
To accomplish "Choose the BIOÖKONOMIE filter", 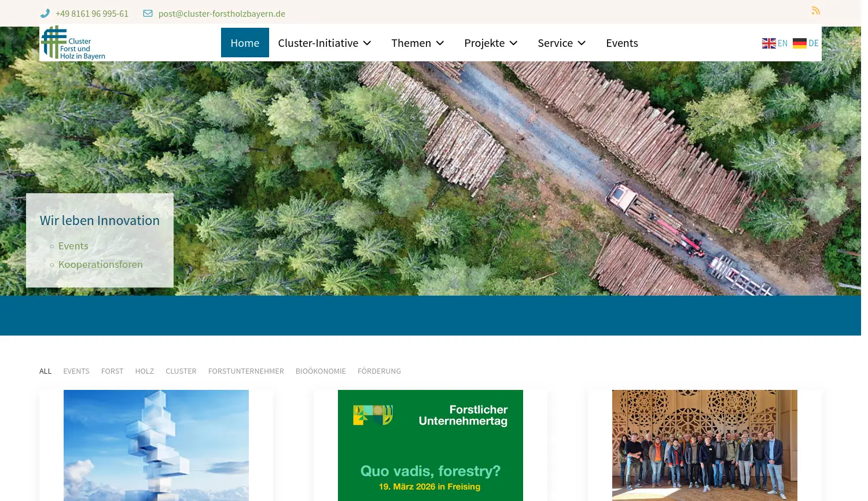I will (321, 371).
